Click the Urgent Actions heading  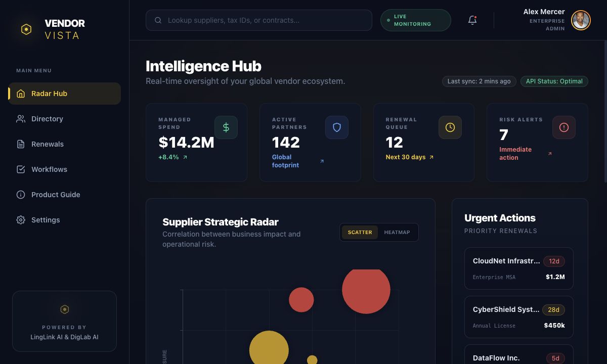(500, 218)
